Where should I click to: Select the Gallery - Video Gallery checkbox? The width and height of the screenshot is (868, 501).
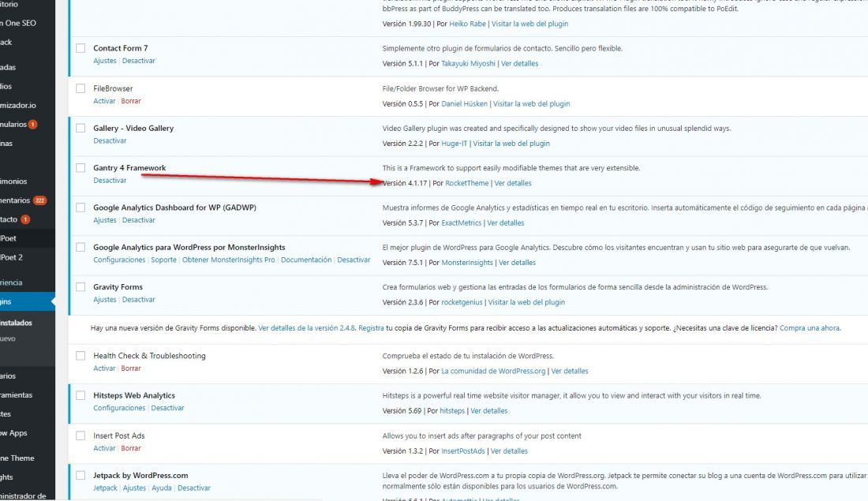tap(80, 128)
